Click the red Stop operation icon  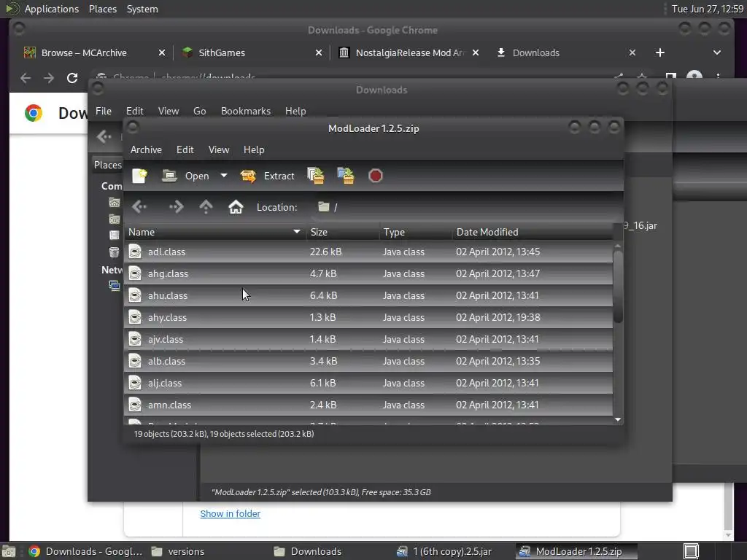click(x=376, y=176)
